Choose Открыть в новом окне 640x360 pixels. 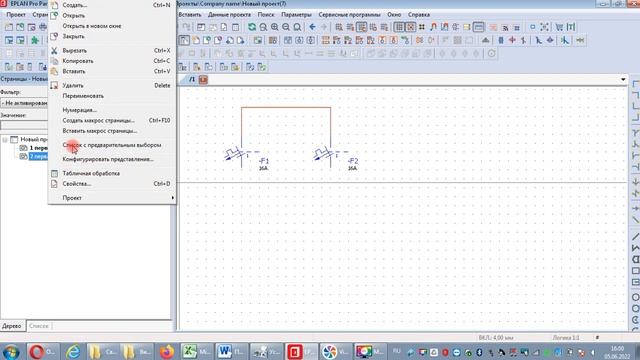coord(92,26)
